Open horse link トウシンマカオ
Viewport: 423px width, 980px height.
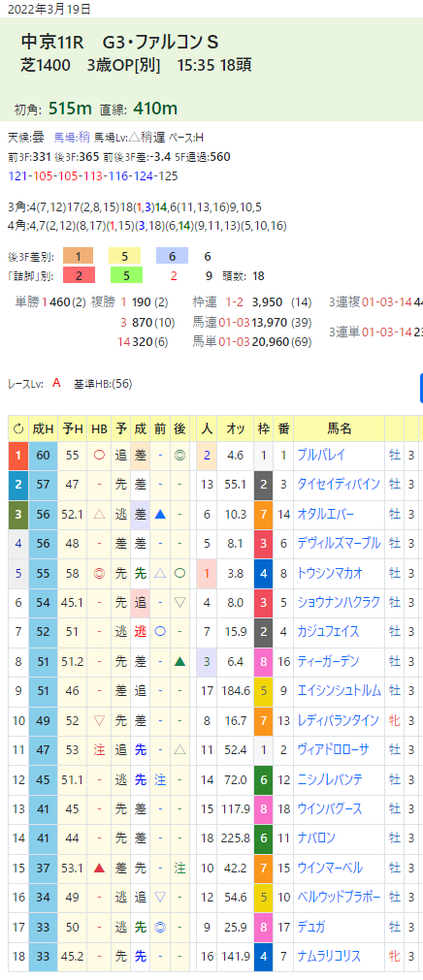tap(332, 573)
